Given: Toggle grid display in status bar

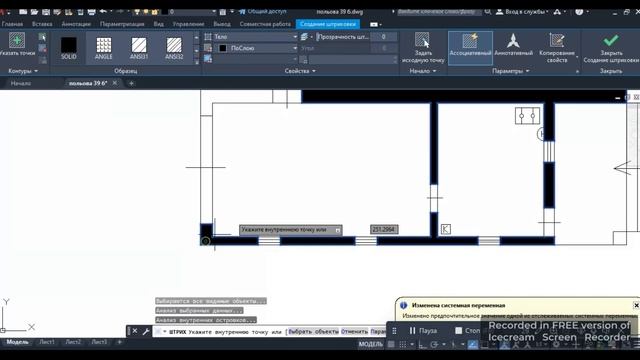Looking at the screenshot, I should (x=391, y=344).
